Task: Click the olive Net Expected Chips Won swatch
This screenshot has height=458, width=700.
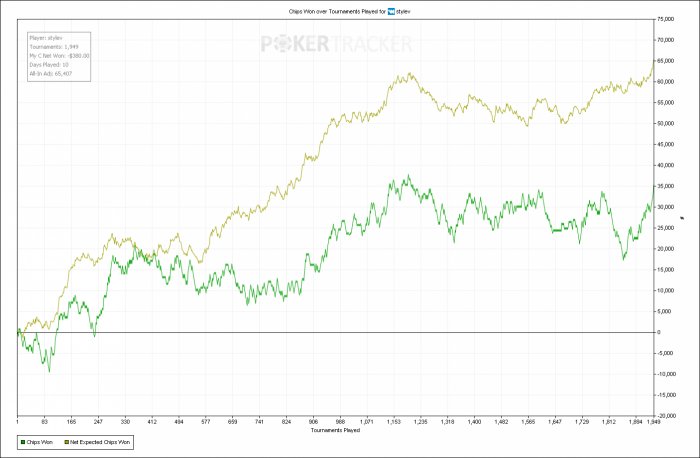Action: (67, 442)
